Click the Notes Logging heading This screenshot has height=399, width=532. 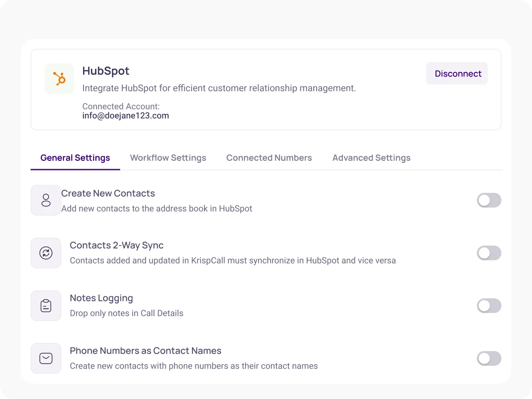(x=101, y=298)
